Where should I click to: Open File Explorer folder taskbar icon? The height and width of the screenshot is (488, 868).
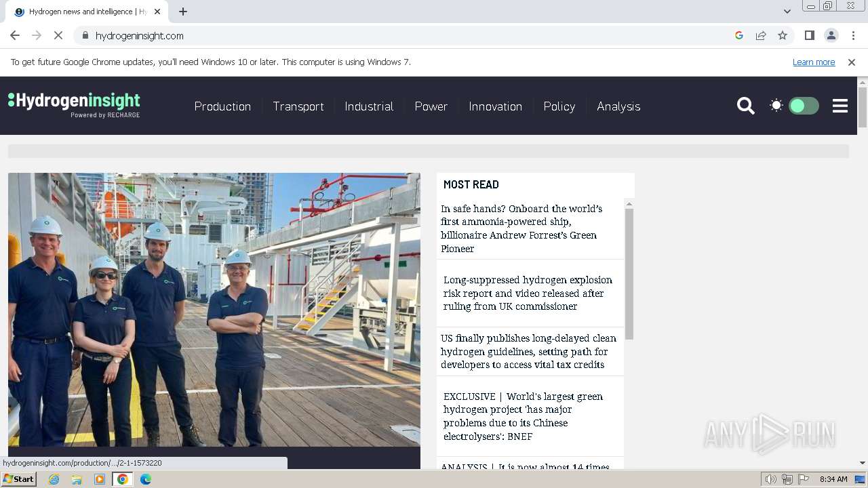(77, 479)
